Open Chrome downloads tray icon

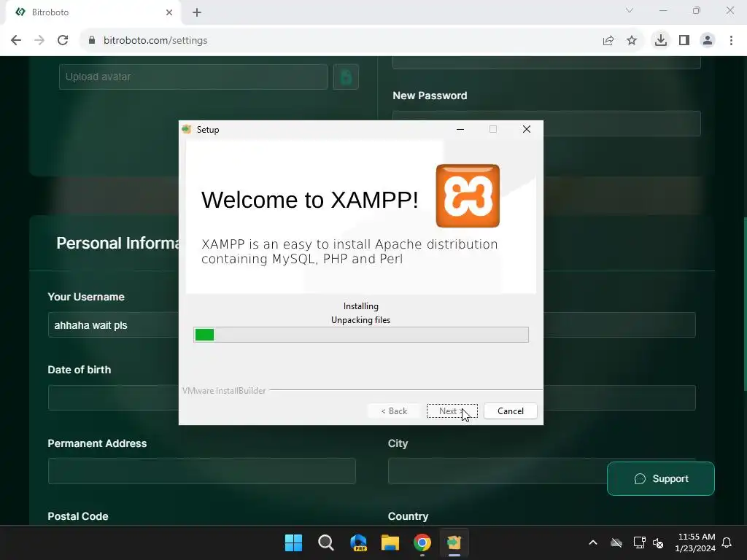tap(660, 41)
